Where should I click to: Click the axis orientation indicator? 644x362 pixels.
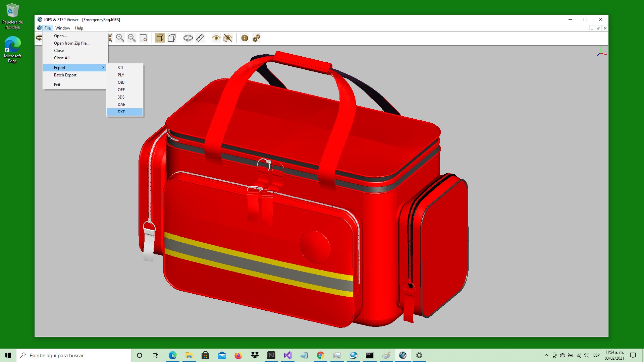[x=601, y=52]
